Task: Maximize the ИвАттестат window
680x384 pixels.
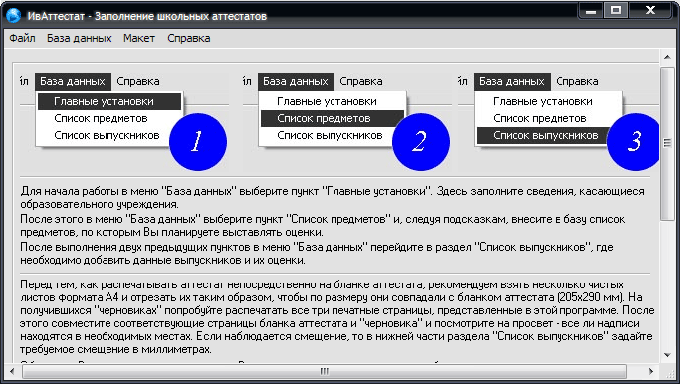Action: click(616, 10)
